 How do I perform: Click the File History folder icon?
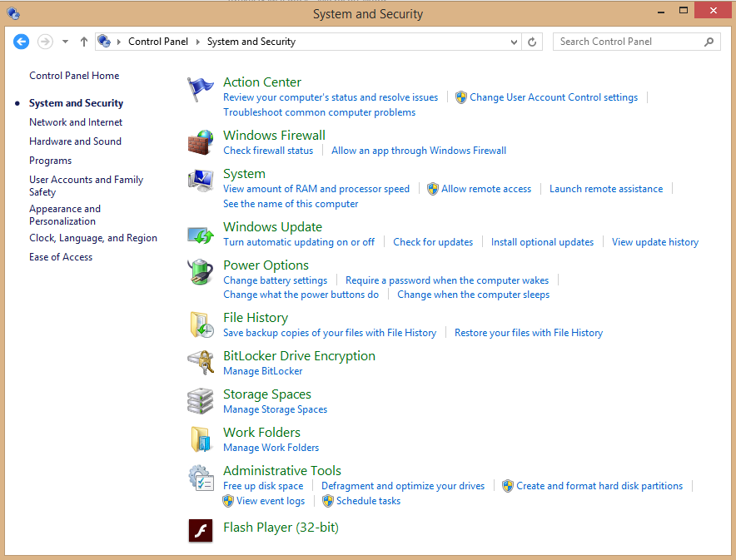[201, 325]
